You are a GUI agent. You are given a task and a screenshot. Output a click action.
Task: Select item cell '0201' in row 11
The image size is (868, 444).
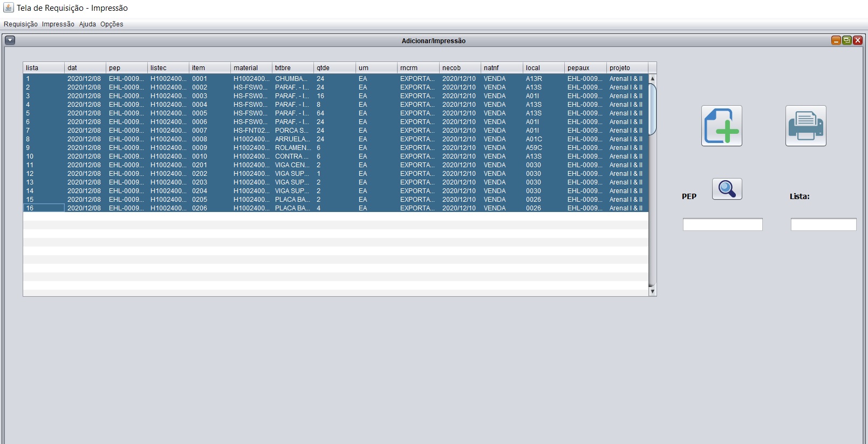click(210, 165)
